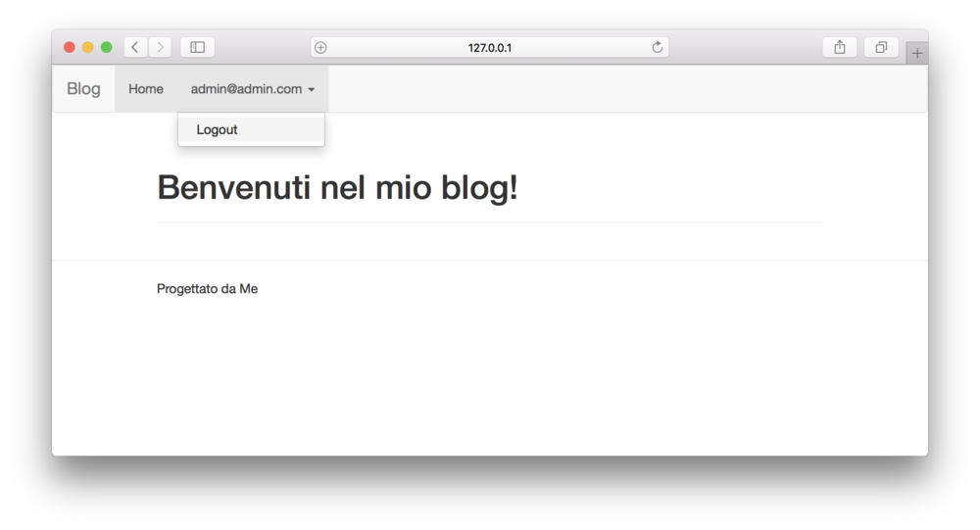Image resolution: width=980 pixels, height=530 pixels.
Task: Reload the page with the refresh icon
Action: coord(658,47)
